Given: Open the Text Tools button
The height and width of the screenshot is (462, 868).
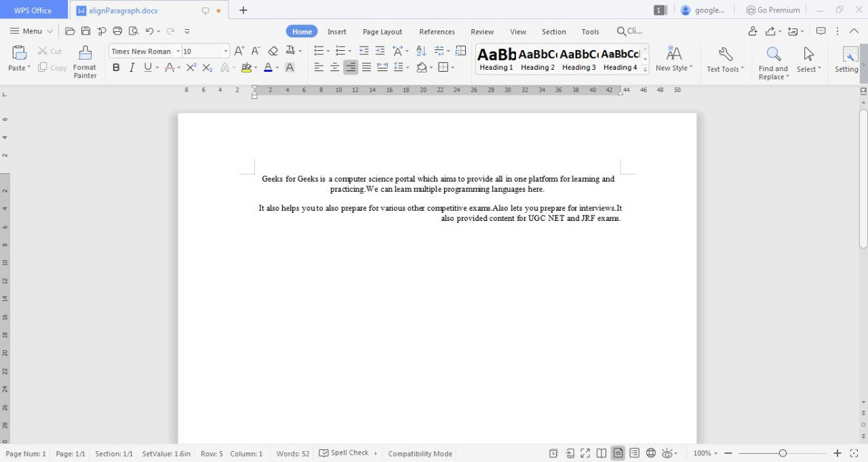Looking at the screenshot, I should click(726, 59).
